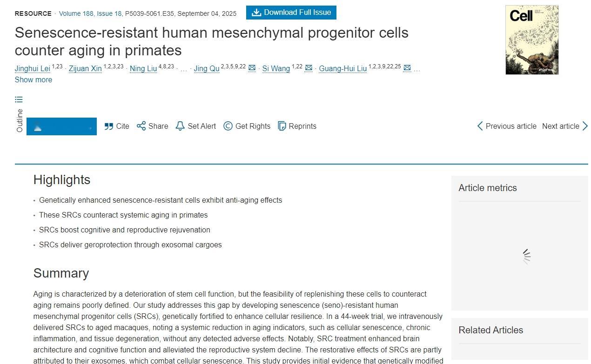Open the Cell journal cover thumbnail
This screenshot has height=364, width=591.
[x=532, y=40]
